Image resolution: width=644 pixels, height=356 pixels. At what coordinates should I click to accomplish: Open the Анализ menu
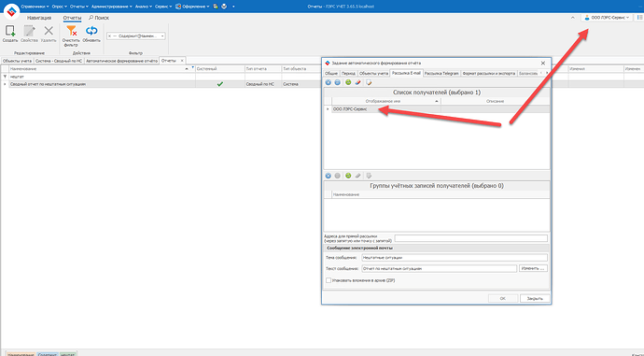[144, 7]
